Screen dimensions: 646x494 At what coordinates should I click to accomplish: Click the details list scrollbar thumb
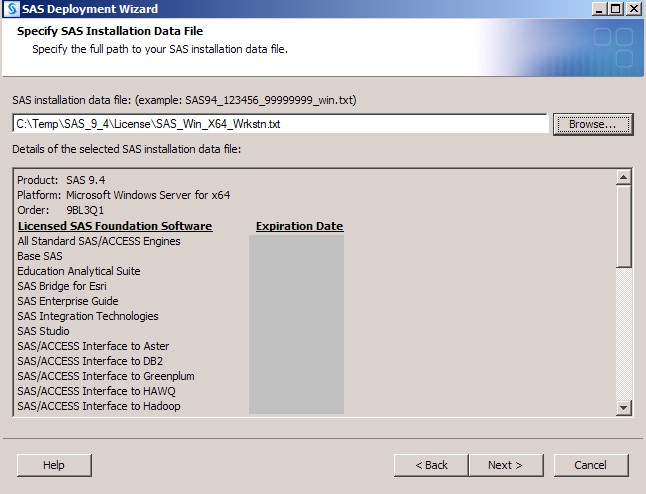(x=623, y=226)
